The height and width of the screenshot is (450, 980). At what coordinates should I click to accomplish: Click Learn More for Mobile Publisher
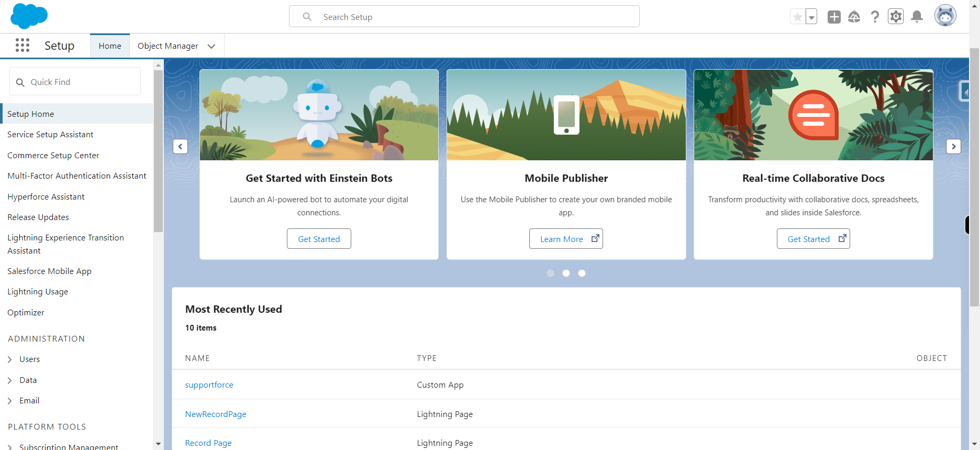[x=566, y=239]
